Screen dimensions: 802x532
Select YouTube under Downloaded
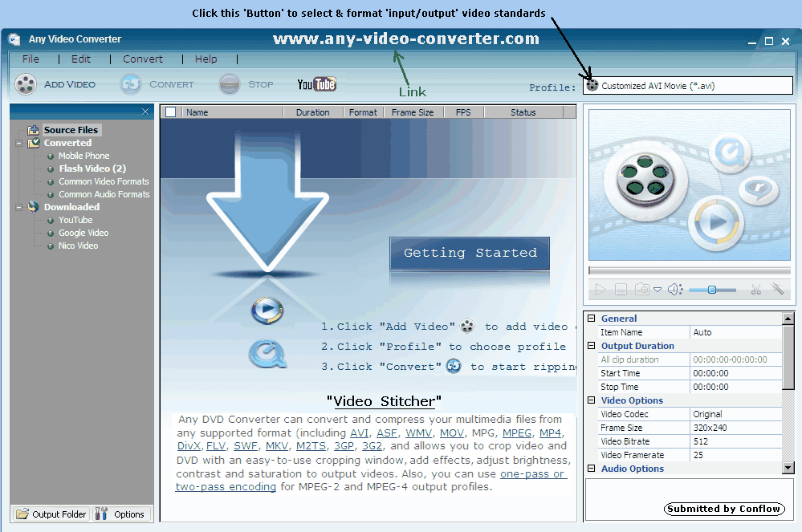click(x=75, y=220)
